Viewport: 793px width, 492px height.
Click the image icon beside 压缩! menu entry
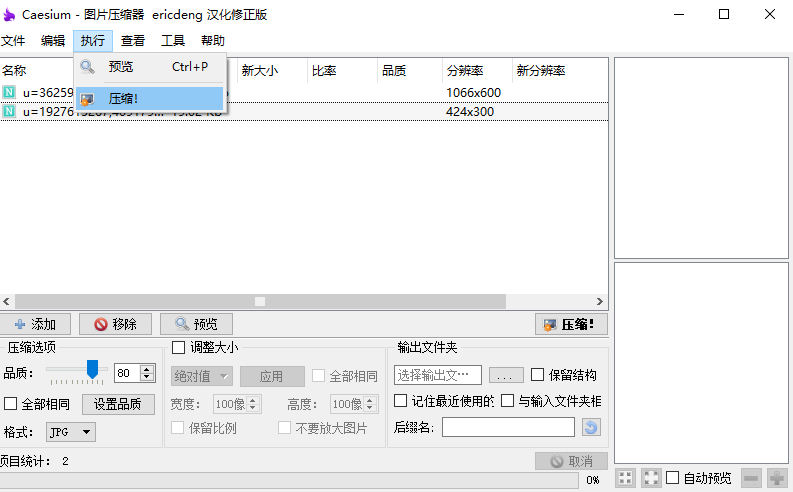(x=87, y=99)
